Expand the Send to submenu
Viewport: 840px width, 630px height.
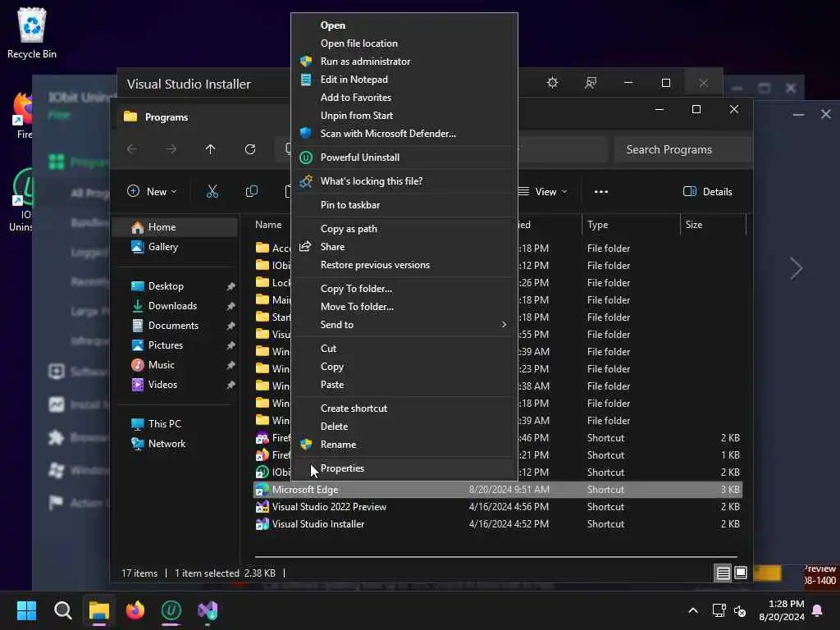coord(404,325)
